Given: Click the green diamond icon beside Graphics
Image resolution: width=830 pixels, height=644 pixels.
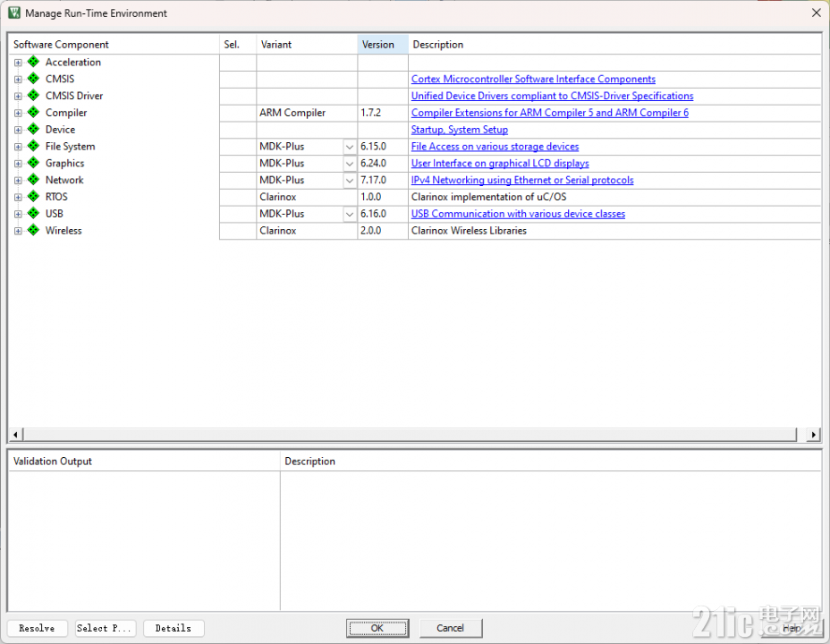Looking at the screenshot, I should (x=33, y=163).
